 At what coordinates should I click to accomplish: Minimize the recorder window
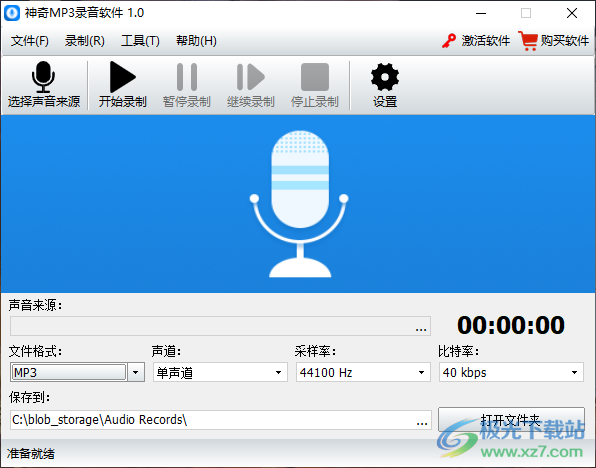click(481, 13)
